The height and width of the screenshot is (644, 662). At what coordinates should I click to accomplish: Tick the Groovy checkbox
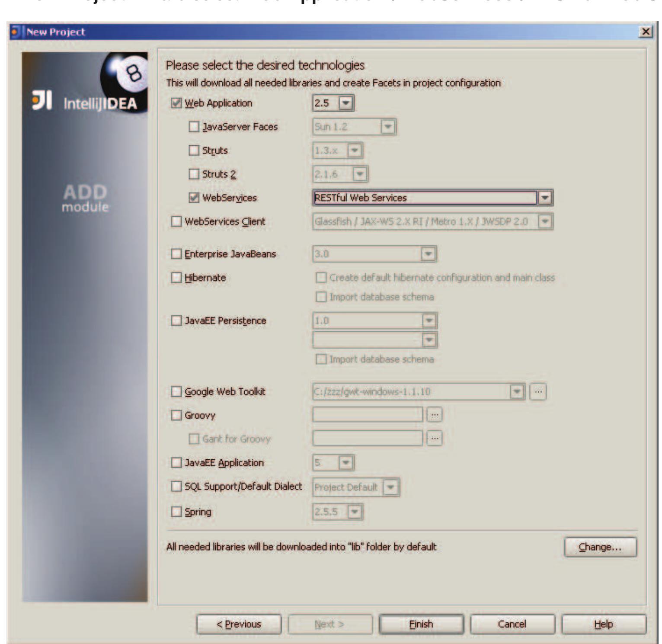[x=176, y=415]
